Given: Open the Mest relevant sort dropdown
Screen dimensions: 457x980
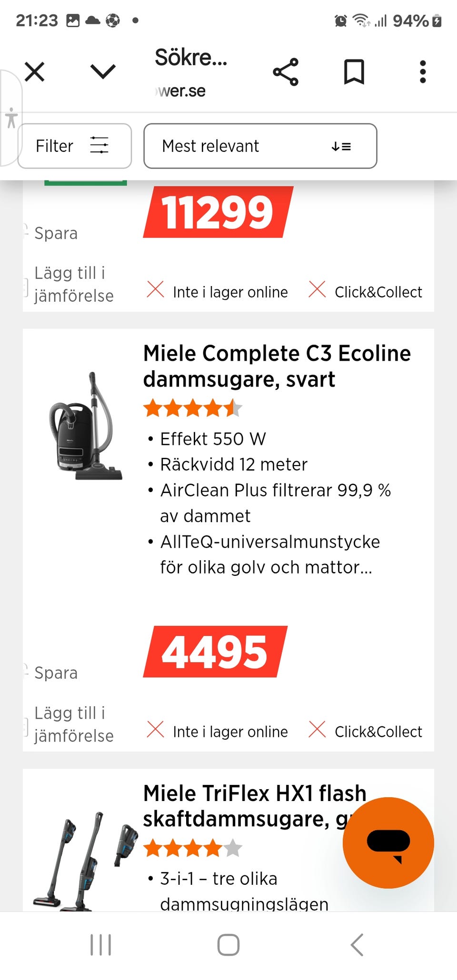Looking at the screenshot, I should click(260, 146).
